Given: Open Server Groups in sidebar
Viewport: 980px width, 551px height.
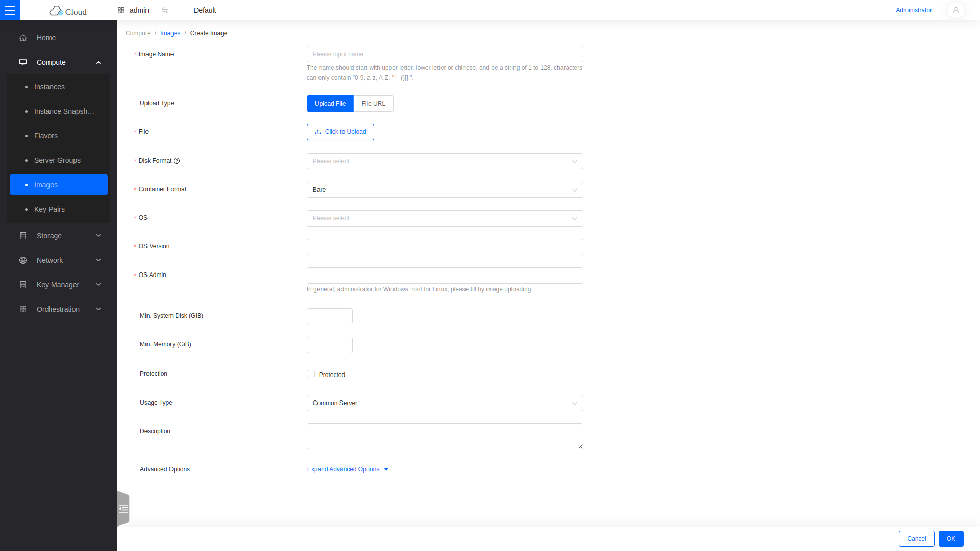Looking at the screenshot, I should pyautogui.click(x=59, y=160).
